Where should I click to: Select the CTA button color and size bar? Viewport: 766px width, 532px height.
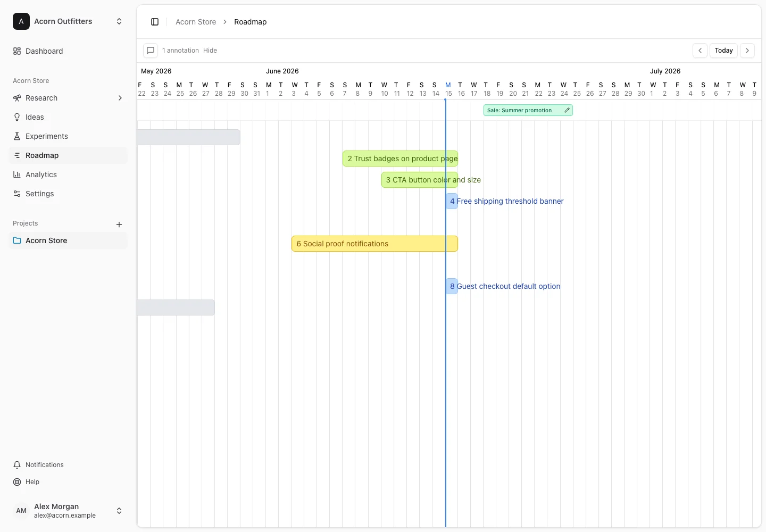tap(420, 180)
